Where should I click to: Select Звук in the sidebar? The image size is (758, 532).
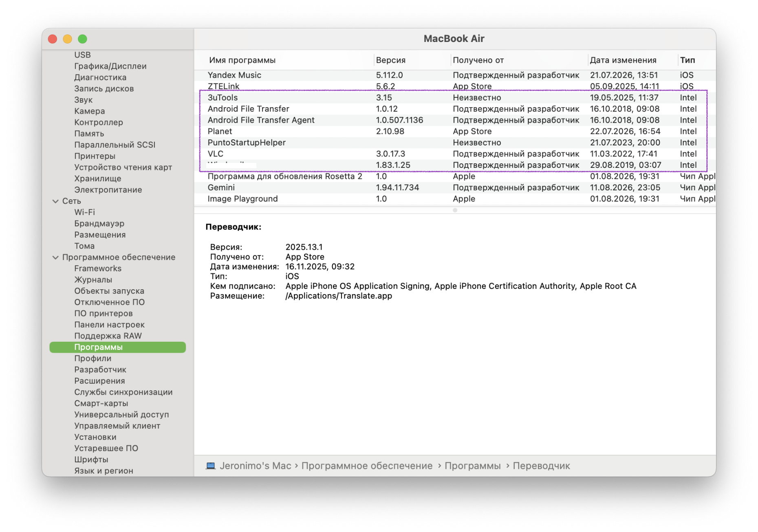click(83, 100)
